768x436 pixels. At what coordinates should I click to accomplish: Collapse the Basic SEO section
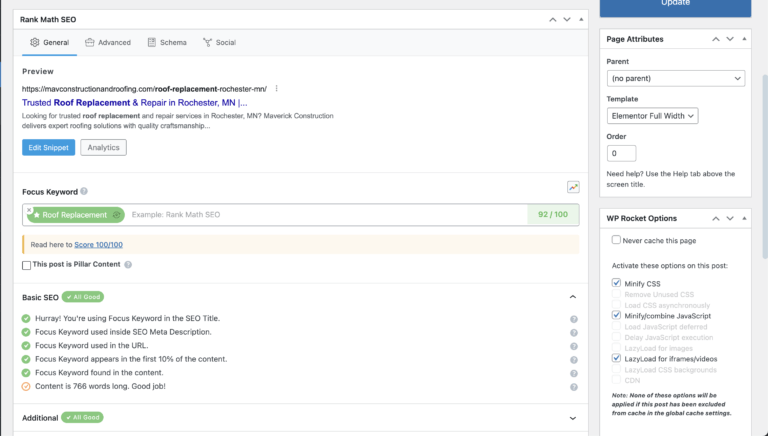coord(572,297)
